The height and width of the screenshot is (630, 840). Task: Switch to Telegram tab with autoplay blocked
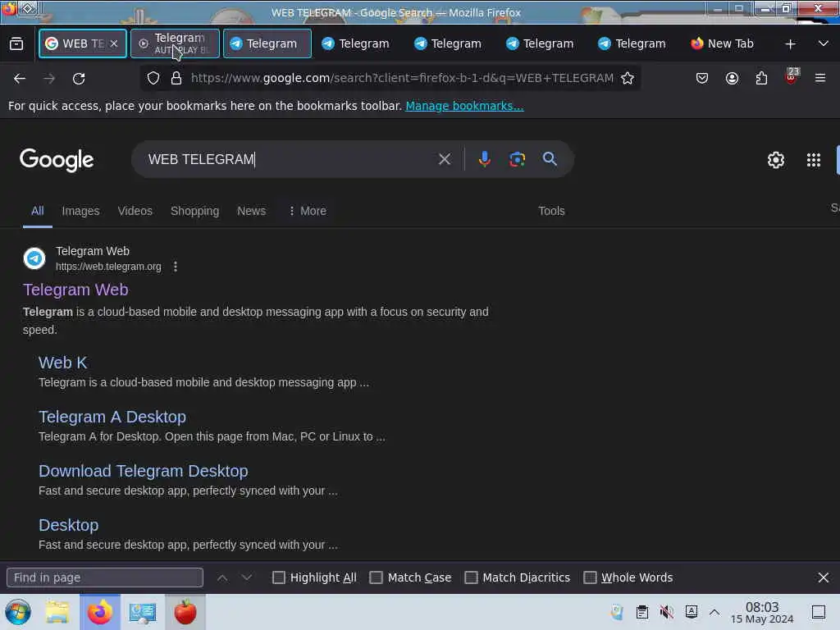(x=175, y=43)
